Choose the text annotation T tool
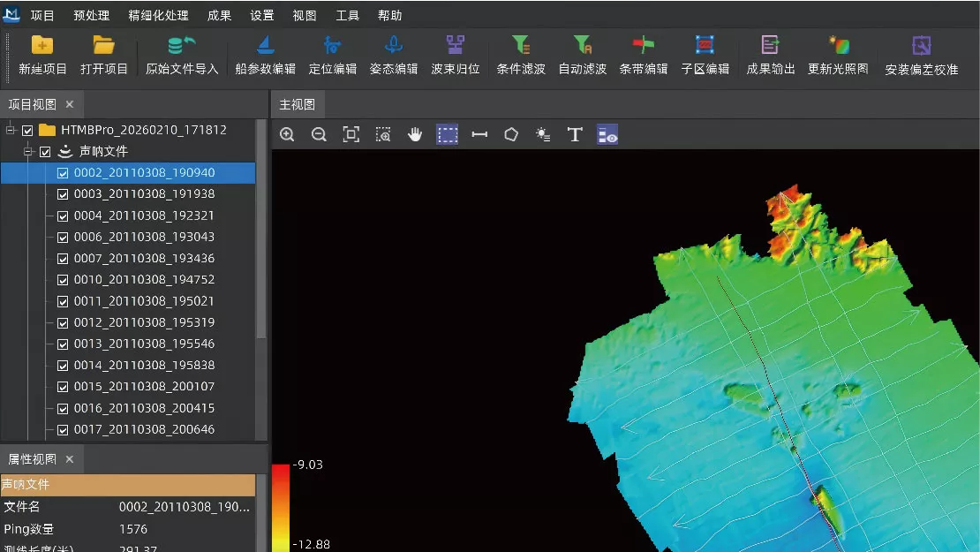Screen dimensions: 980x552 pos(575,134)
